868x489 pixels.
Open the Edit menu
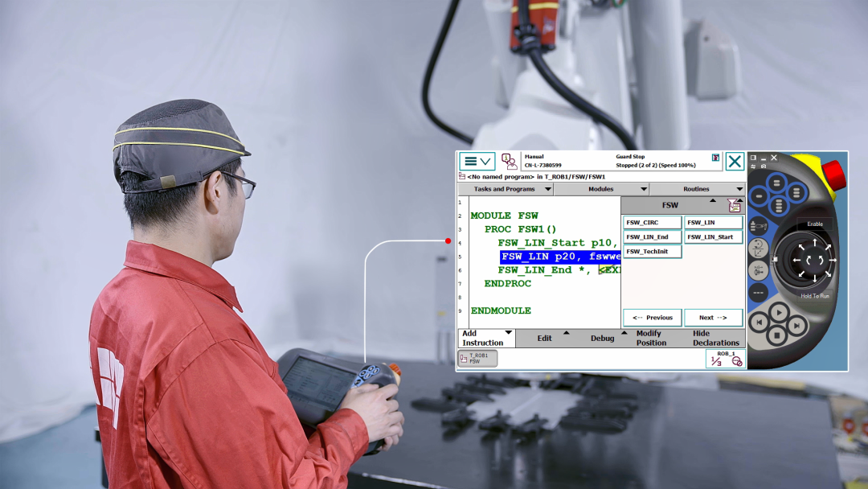click(x=545, y=338)
